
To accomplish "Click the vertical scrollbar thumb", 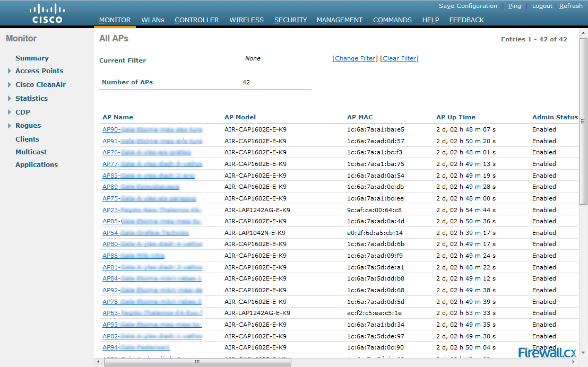I will [583, 121].
